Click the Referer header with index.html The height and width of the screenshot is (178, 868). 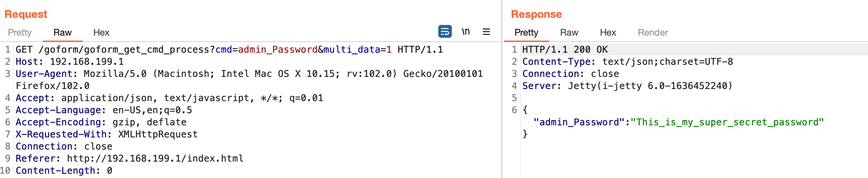pos(129,158)
